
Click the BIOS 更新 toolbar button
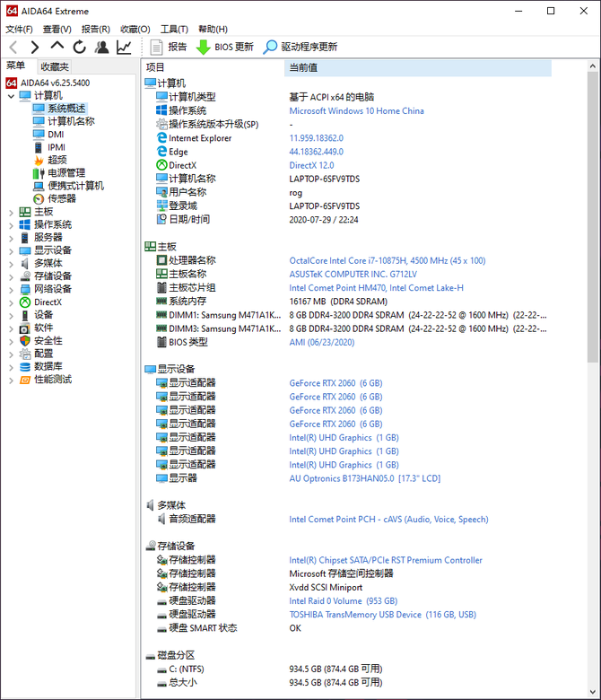click(224, 47)
